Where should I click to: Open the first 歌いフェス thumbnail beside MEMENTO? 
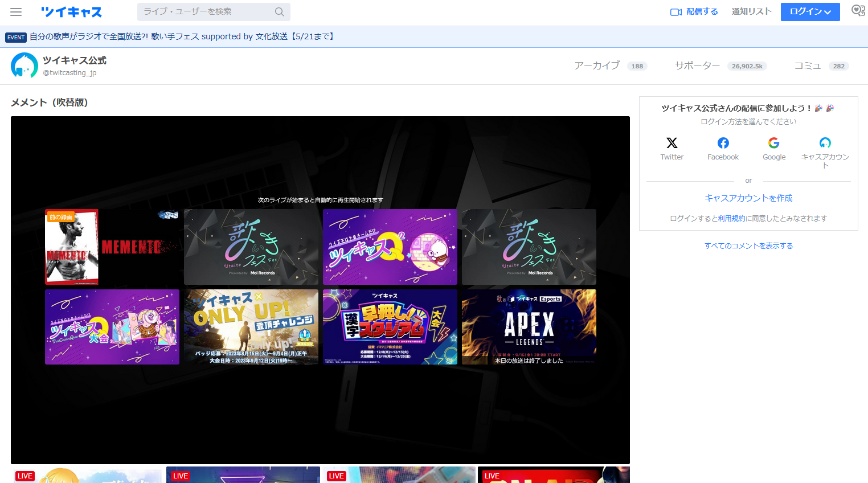point(251,247)
